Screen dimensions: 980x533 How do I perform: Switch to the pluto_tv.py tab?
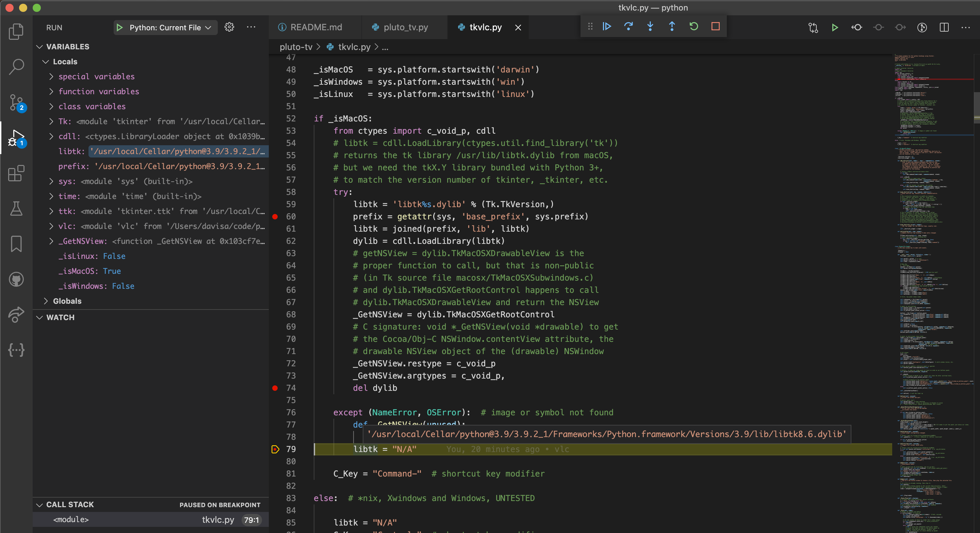406,27
